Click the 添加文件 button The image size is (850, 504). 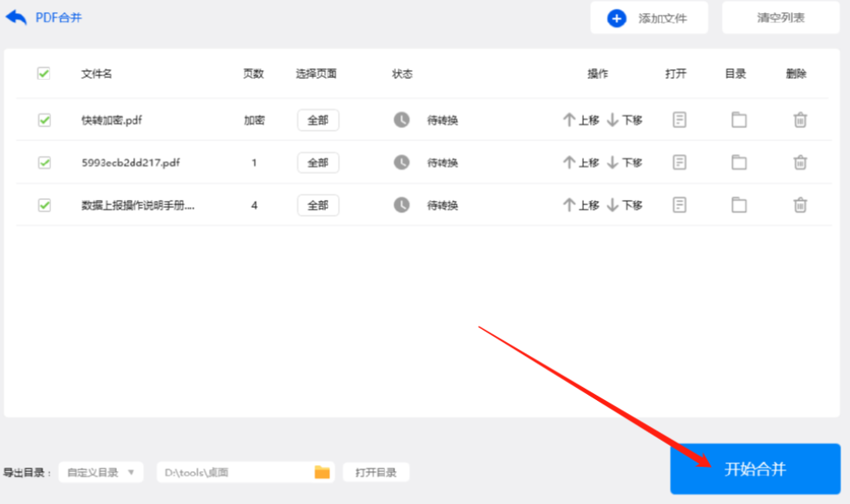point(649,18)
